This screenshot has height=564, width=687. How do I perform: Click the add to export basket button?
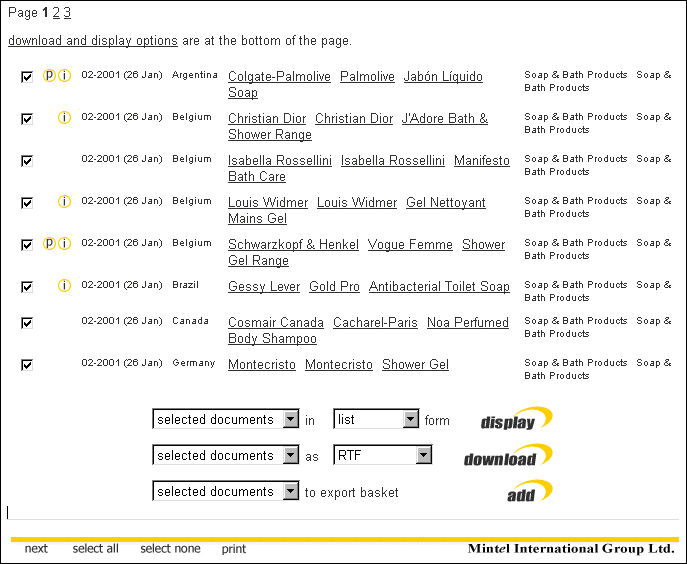[x=529, y=492]
